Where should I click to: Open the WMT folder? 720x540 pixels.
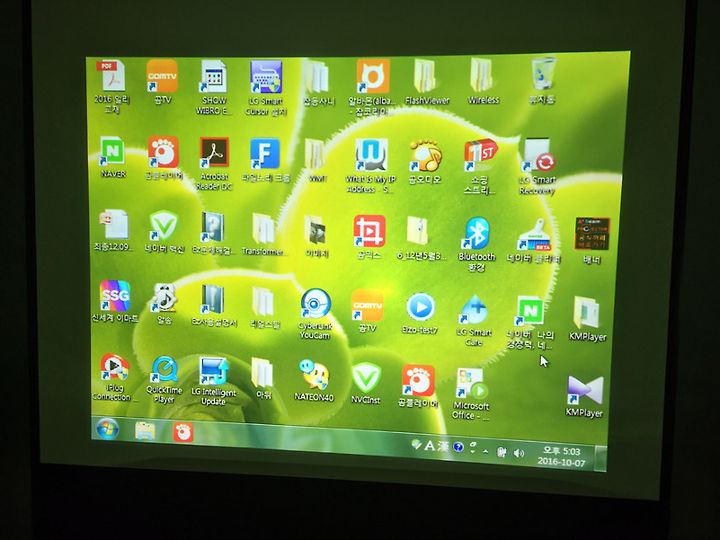coord(316,161)
